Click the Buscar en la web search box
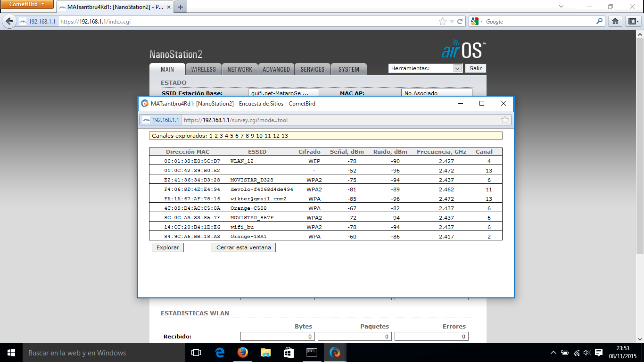 (x=104, y=353)
